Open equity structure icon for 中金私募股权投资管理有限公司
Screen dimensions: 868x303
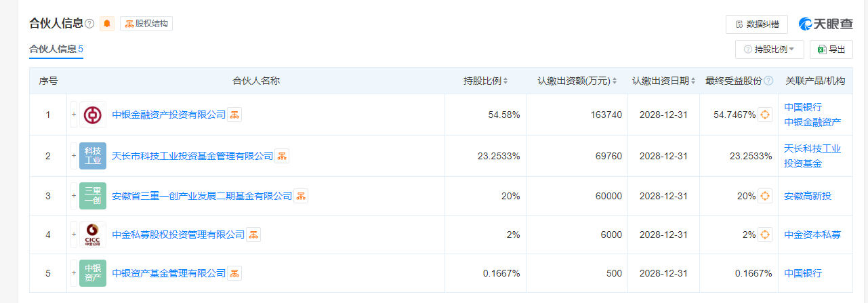253,235
